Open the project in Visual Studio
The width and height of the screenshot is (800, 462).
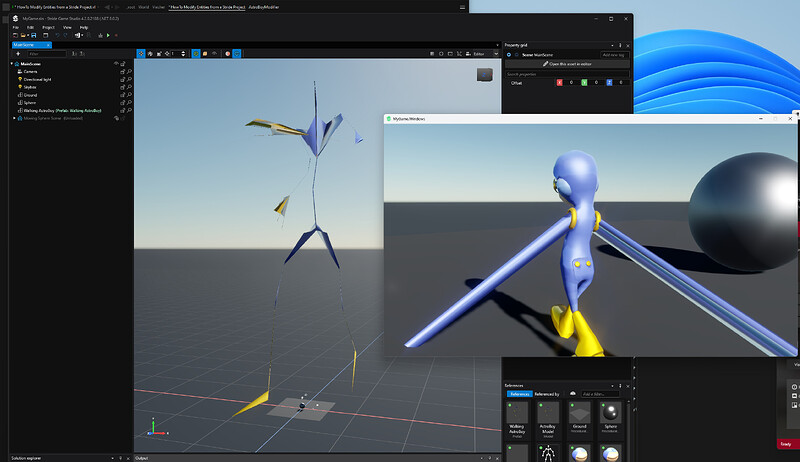[78, 35]
